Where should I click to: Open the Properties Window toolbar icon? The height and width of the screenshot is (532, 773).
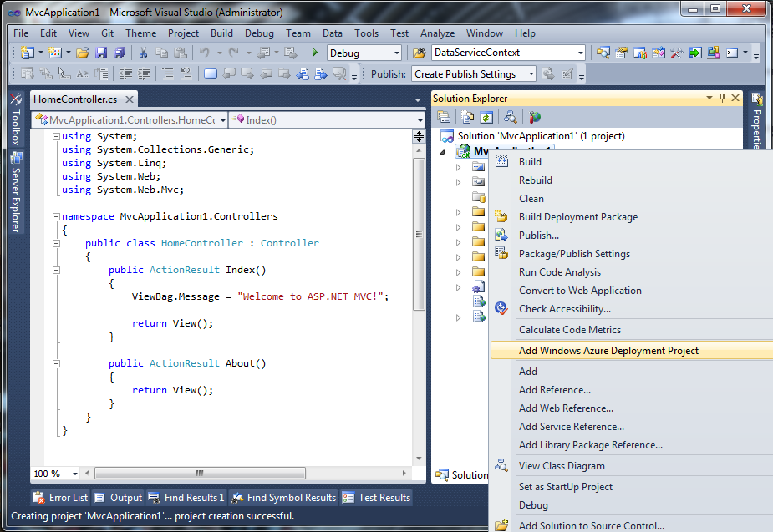(621, 53)
